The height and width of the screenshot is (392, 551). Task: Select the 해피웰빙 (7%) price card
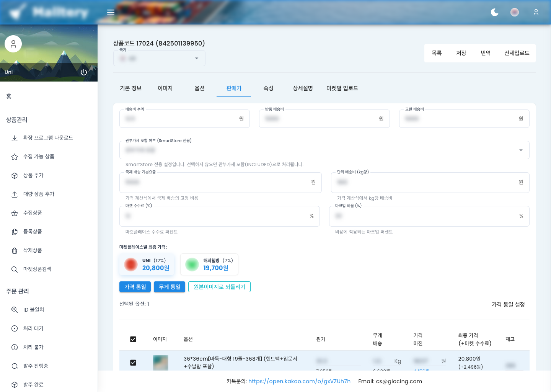[x=209, y=265]
